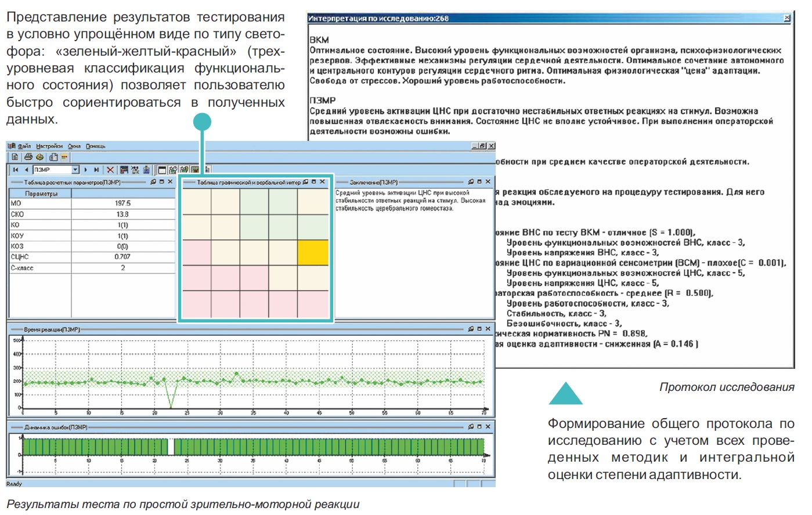Click the value 0.707 in the table

pyautogui.click(x=122, y=256)
